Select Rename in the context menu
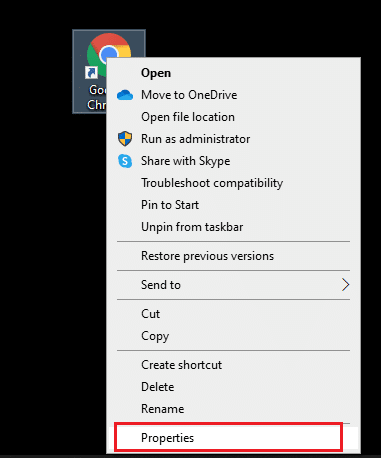 pos(233,409)
